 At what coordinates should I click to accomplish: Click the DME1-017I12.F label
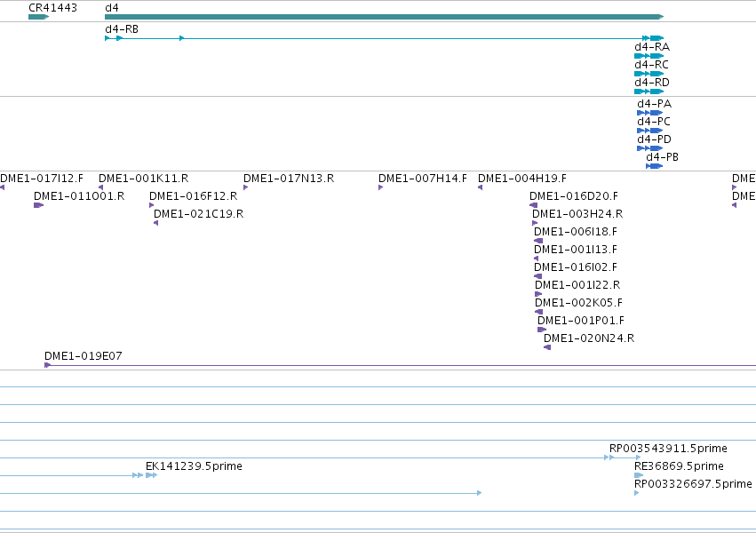coord(42,179)
